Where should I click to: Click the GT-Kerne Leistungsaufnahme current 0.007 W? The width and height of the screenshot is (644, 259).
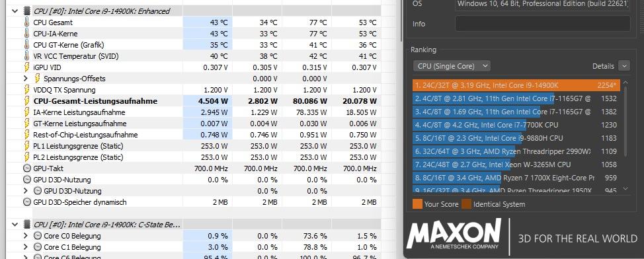(215, 124)
